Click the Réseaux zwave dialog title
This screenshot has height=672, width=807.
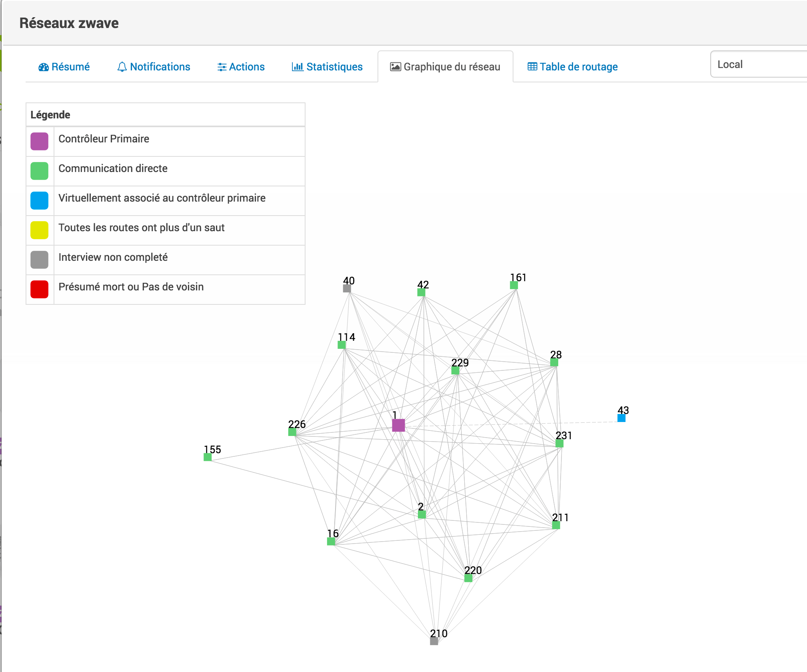pos(69,23)
